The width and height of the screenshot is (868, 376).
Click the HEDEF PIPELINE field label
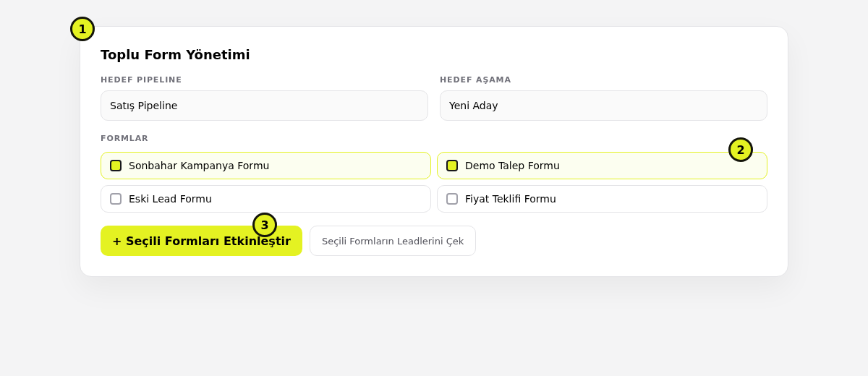pyautogui.click(x=141, y=80)
